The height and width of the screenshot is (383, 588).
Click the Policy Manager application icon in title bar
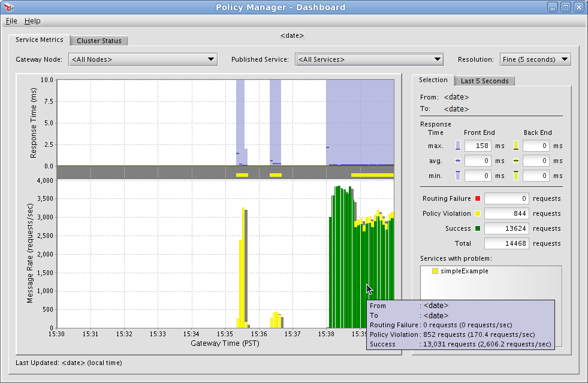coord(8,7)
